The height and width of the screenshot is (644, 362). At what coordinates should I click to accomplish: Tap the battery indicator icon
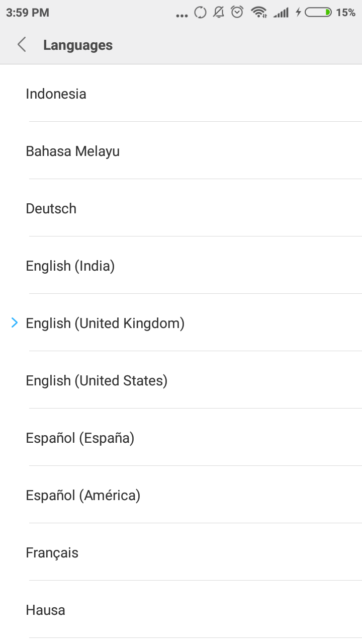point(318,12)
